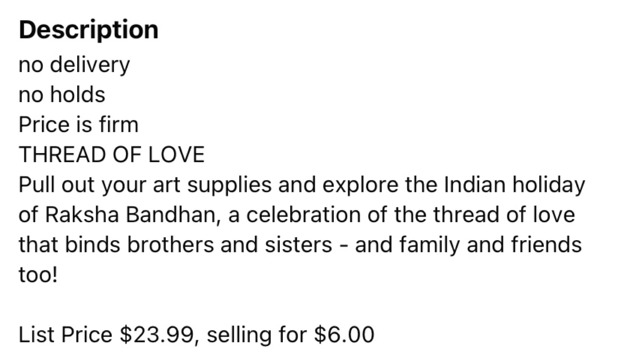
Task: Click the phrase 'family and friends'
Action: 490,245
